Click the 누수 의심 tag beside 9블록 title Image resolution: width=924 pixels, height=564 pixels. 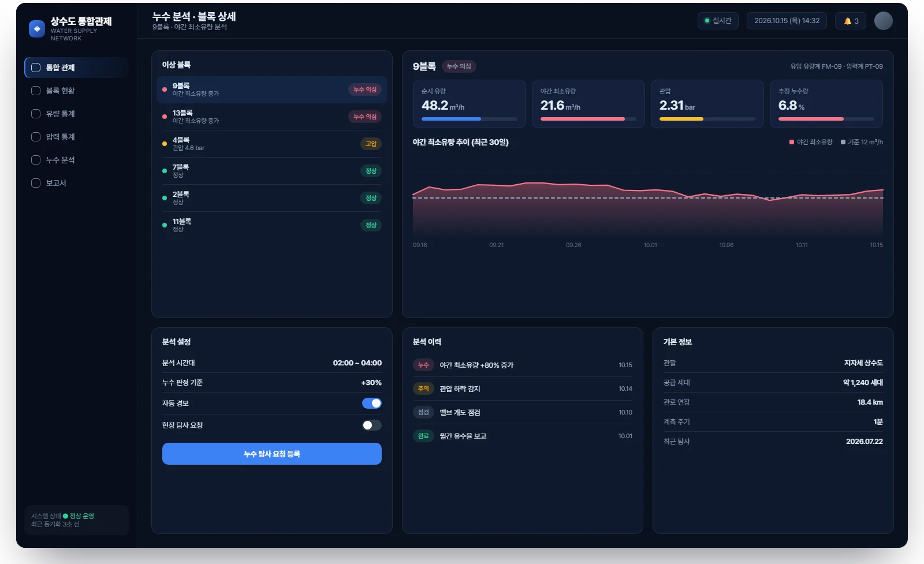click(459, 66)
